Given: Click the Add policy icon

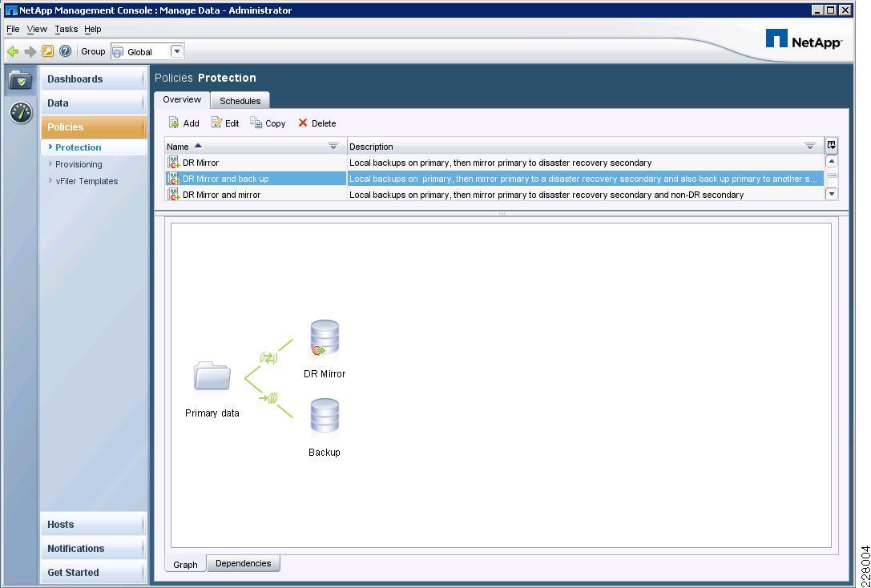Looking at the screenshot, I should coord(174,123).
